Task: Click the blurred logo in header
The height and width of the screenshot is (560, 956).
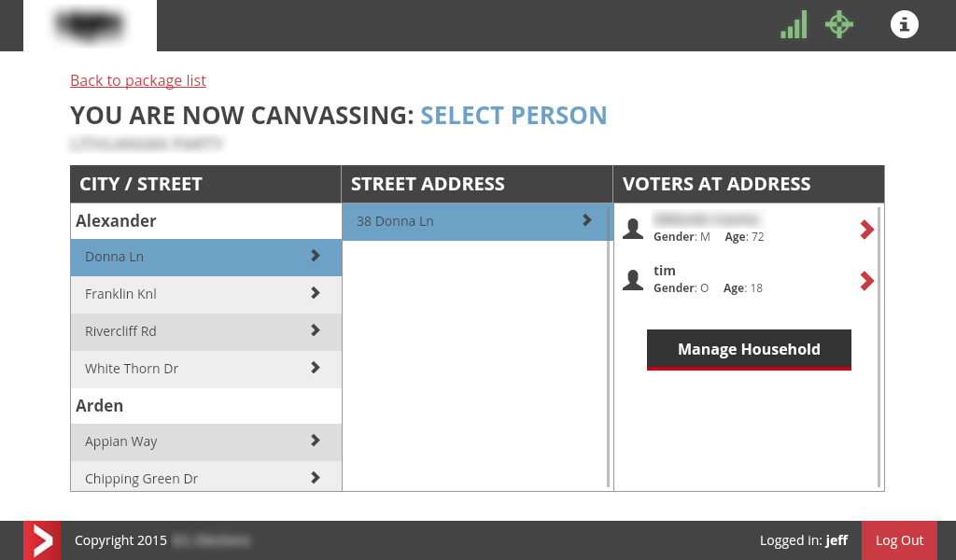Action: point(90,25)
